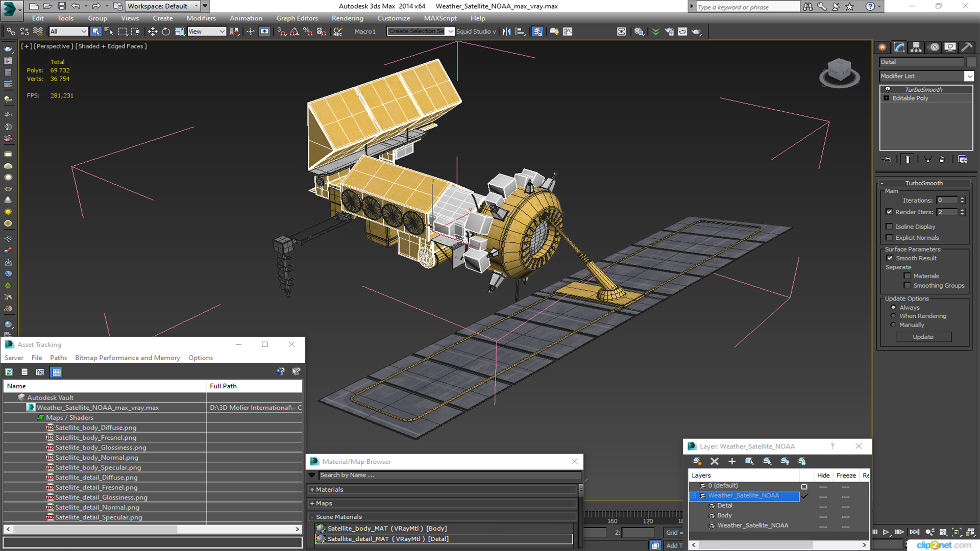Switch to the Create command panel tab
Screen dimensions: 980x551
883,47
